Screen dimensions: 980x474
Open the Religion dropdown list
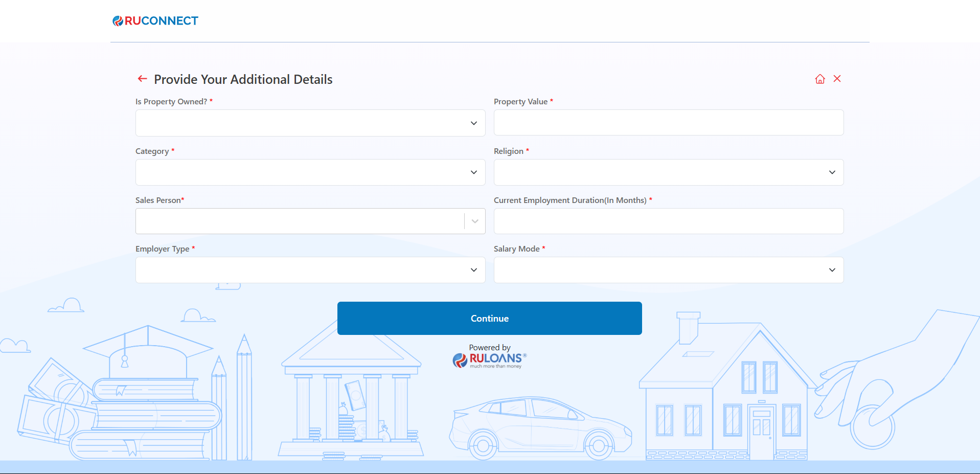668,172
